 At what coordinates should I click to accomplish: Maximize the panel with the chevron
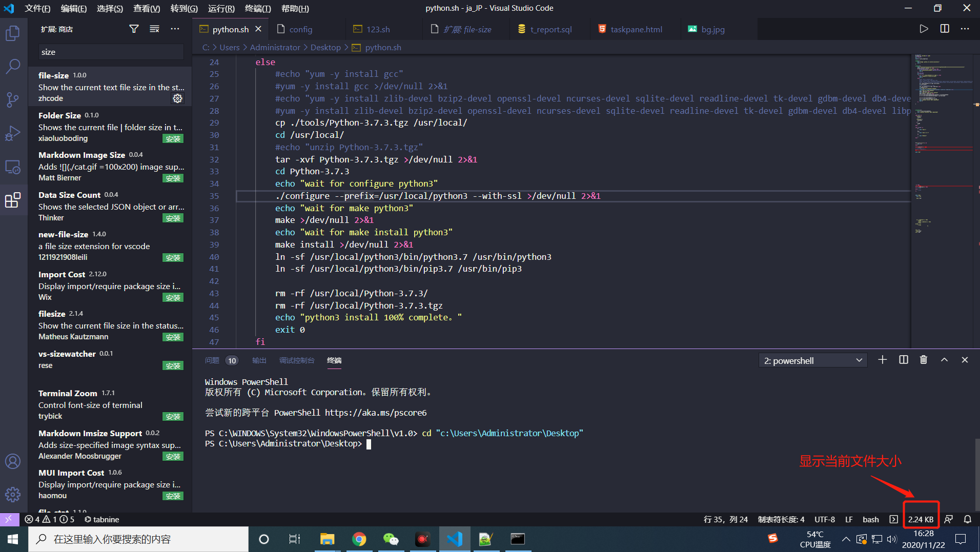944,360
